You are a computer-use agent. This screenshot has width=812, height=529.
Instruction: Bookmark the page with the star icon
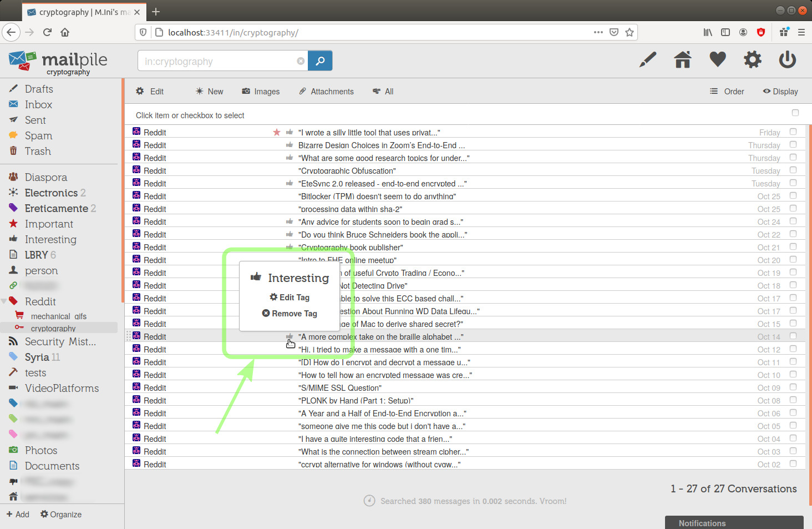pos(630,32)
